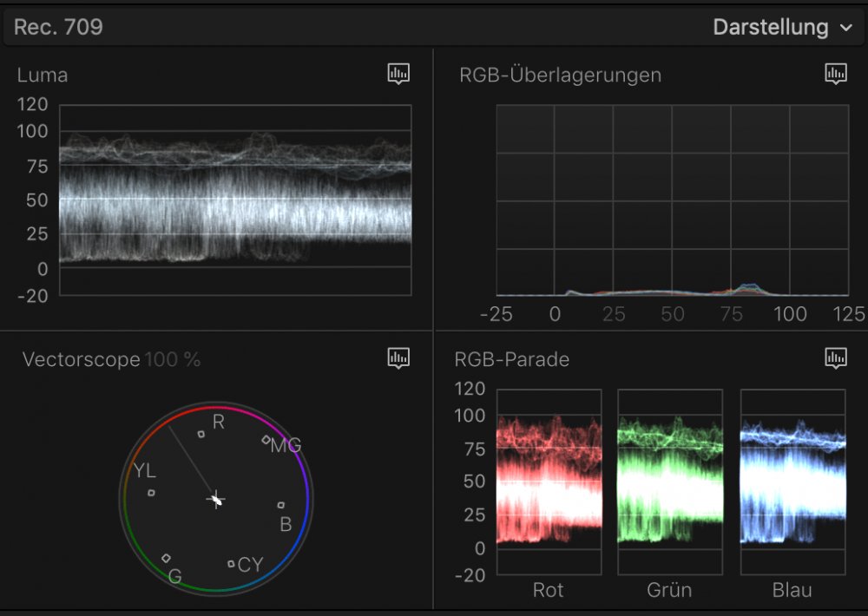The image size is (868, 616).
Task: Click the B target box in Vectorscope
Action: (280, 504)
